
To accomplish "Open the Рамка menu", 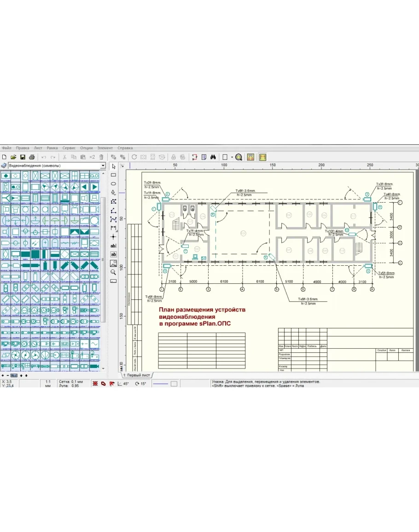I will [52, 148].
